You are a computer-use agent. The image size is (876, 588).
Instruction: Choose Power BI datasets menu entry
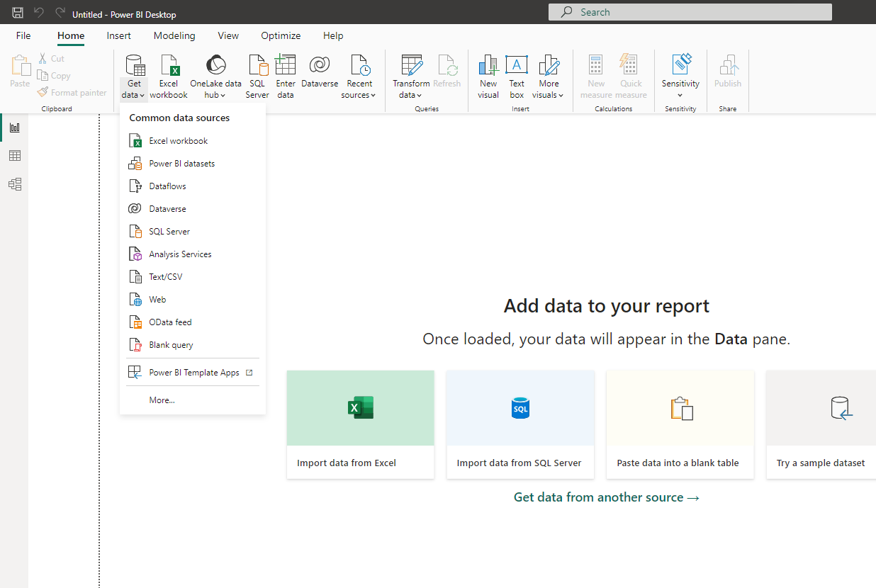193,164
